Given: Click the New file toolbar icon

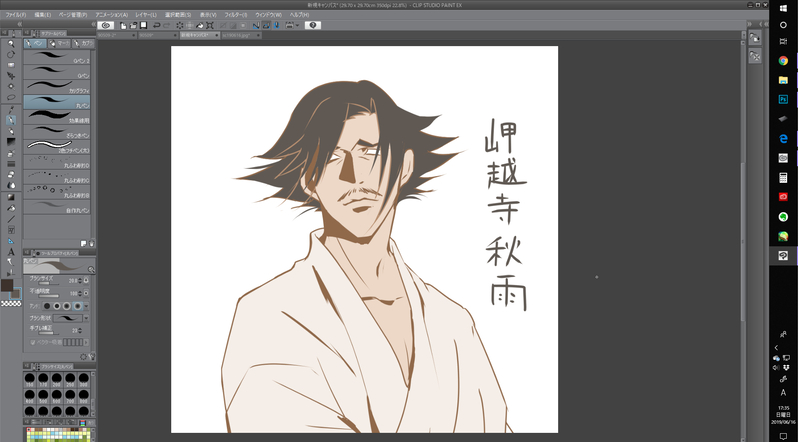Looking at the screenshot, I should click(x=123, y=25).
